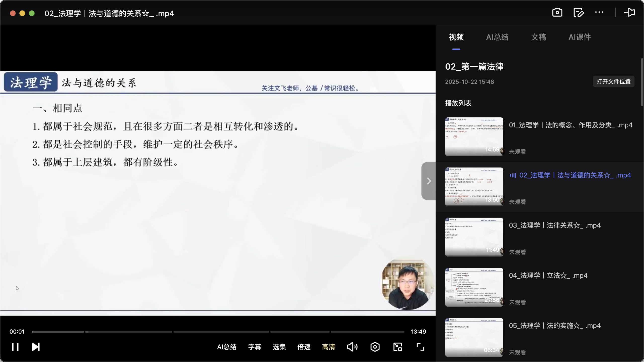Toggle subtitles via 字幕 control
Image resolution: width=644 pixels, height=362 pixels.
pos(254,347)
